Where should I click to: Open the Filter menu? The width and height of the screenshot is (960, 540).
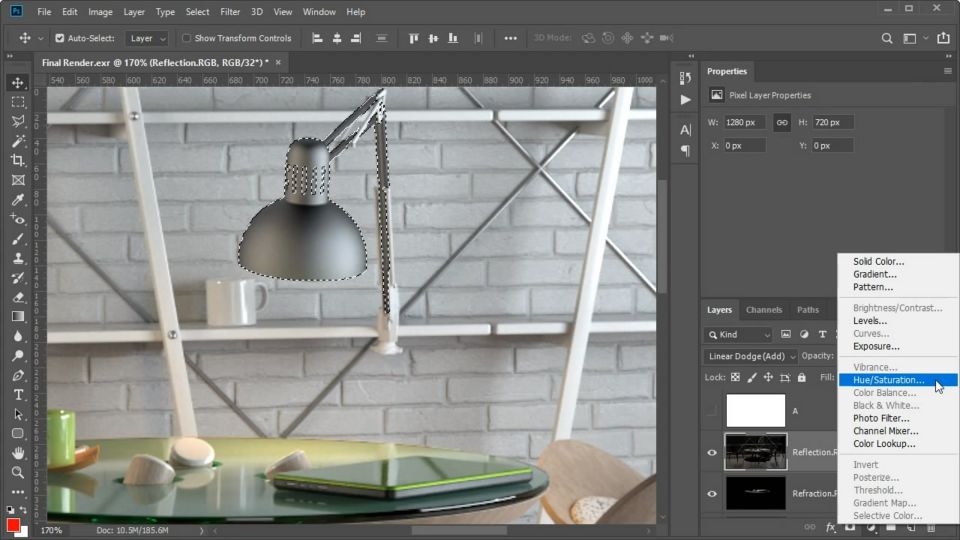point(230,12)
